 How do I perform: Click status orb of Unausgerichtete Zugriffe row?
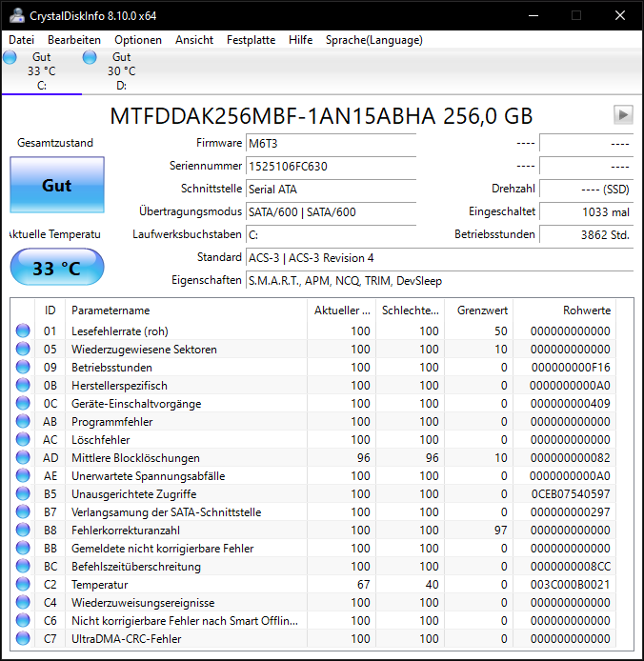pos(23,494)
